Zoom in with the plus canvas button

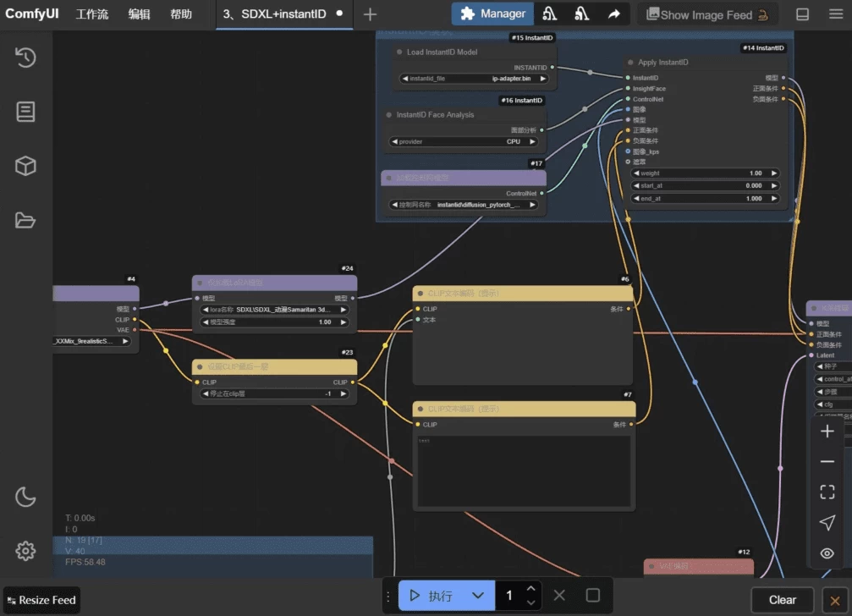click(x=827, y=431)
